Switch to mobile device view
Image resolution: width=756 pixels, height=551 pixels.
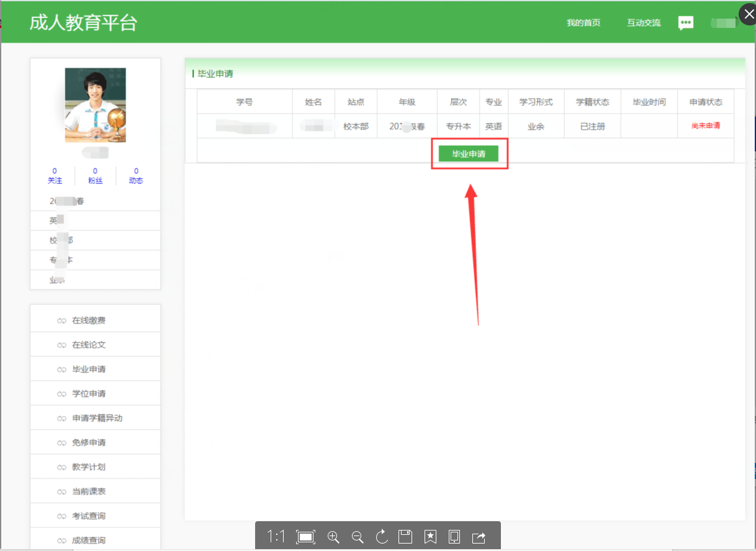click(x=454, y=537)
